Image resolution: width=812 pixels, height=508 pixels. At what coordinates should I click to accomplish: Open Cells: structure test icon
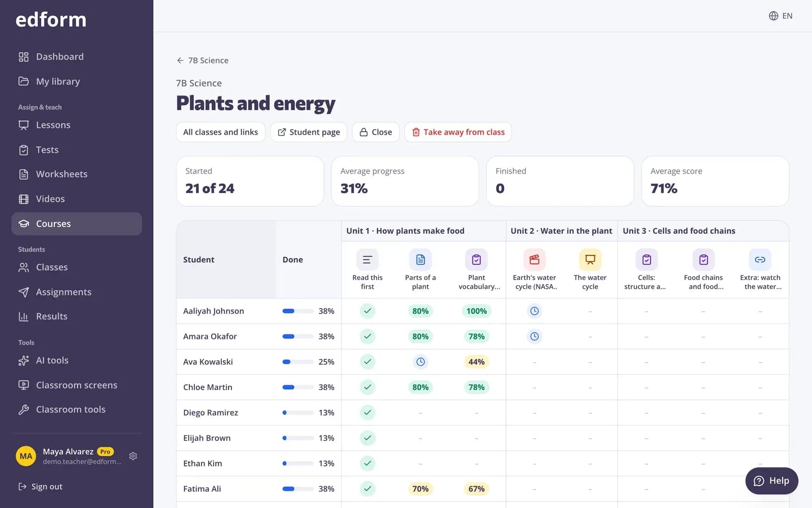(647, 260)
